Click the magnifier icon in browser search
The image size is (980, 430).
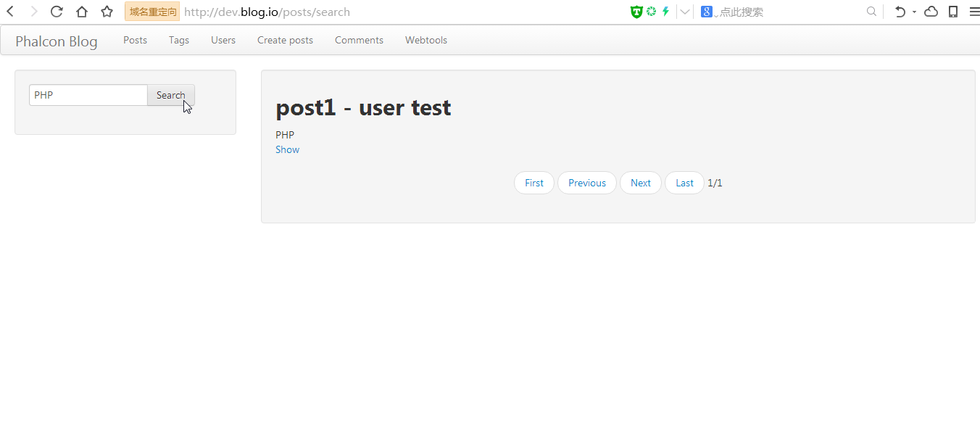coord(872,12)
